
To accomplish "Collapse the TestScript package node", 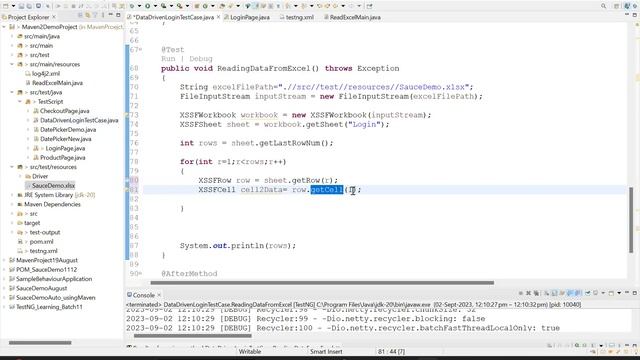I will [x=20, y=102].
